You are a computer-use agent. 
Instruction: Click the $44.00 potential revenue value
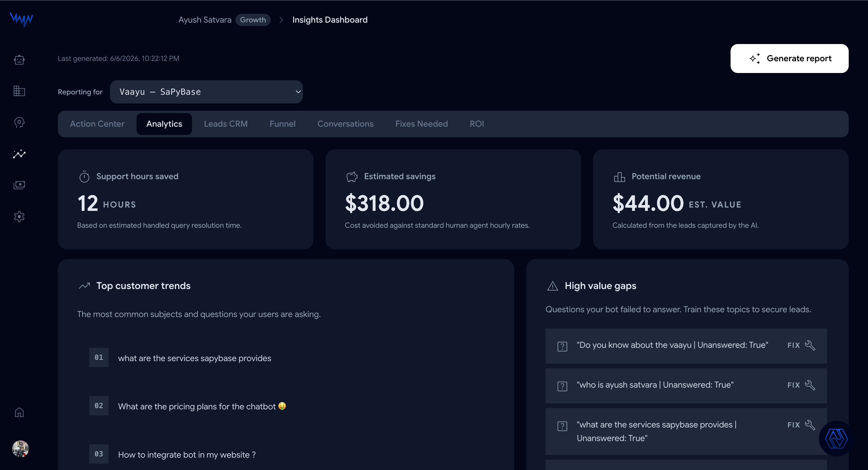click(x=648, y=203)
